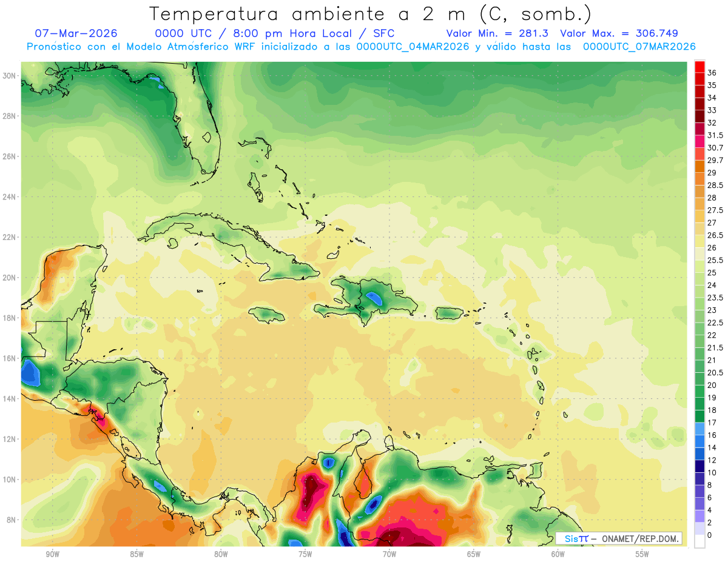Click the '28N' latitude axis label
Viewport: 728px width, 562px height.
[x=9, y=116]
